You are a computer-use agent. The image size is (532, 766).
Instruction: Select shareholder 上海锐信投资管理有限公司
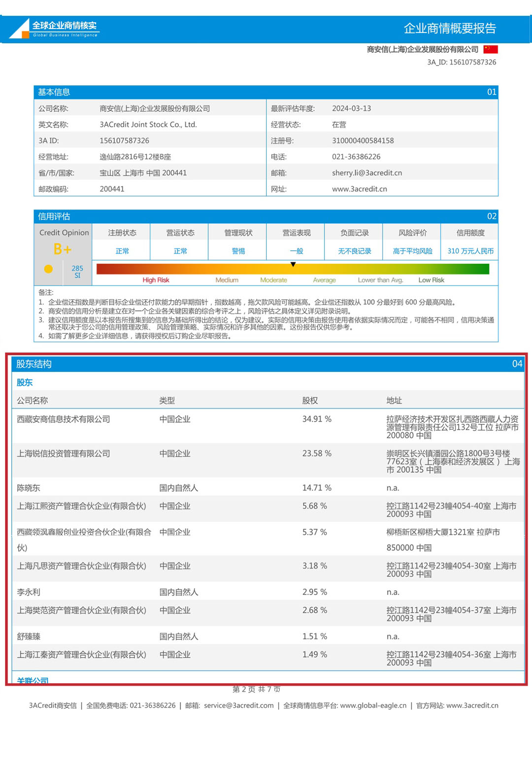[x=64, y=453]
